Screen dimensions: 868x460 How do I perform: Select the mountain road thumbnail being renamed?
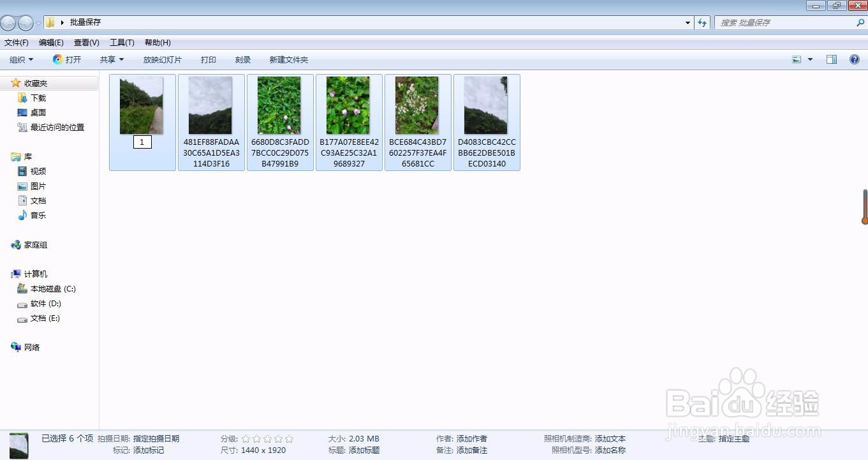(x=142, y=105)
